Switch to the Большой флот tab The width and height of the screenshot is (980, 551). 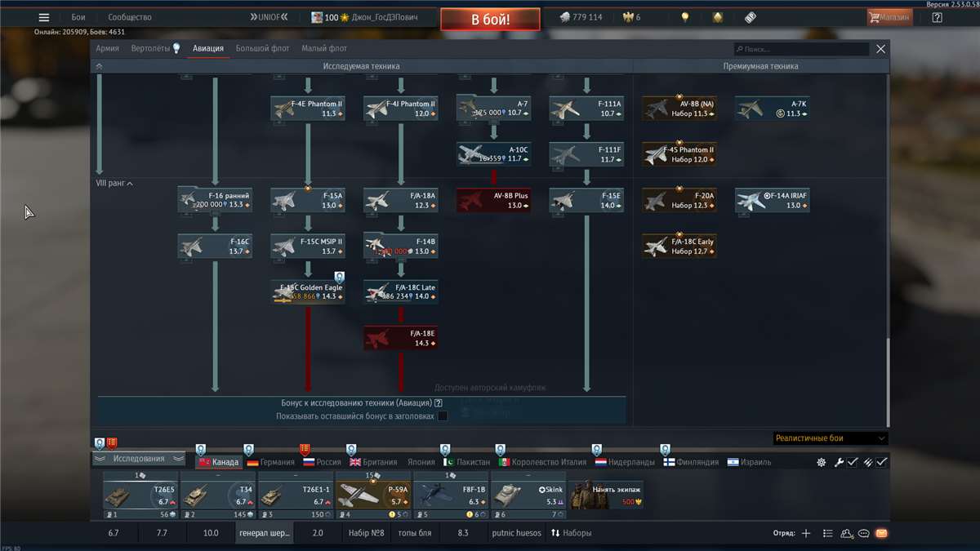(262, 49)
